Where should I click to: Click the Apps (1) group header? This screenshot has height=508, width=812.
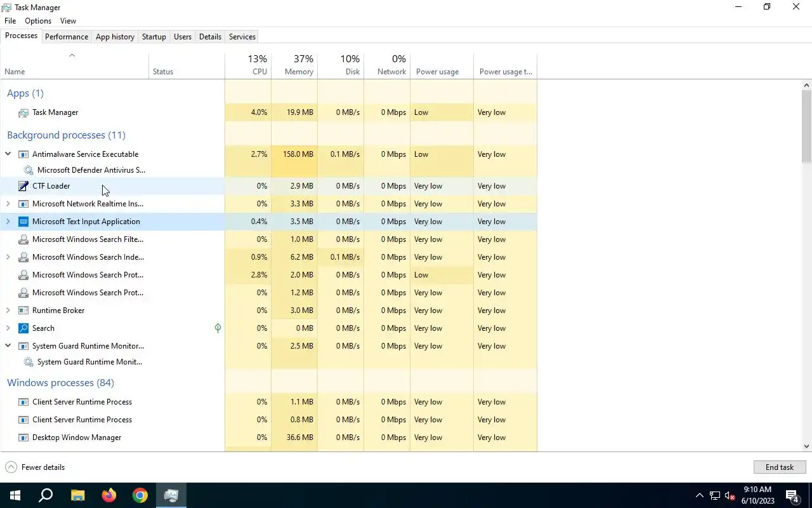pos(25,93)
